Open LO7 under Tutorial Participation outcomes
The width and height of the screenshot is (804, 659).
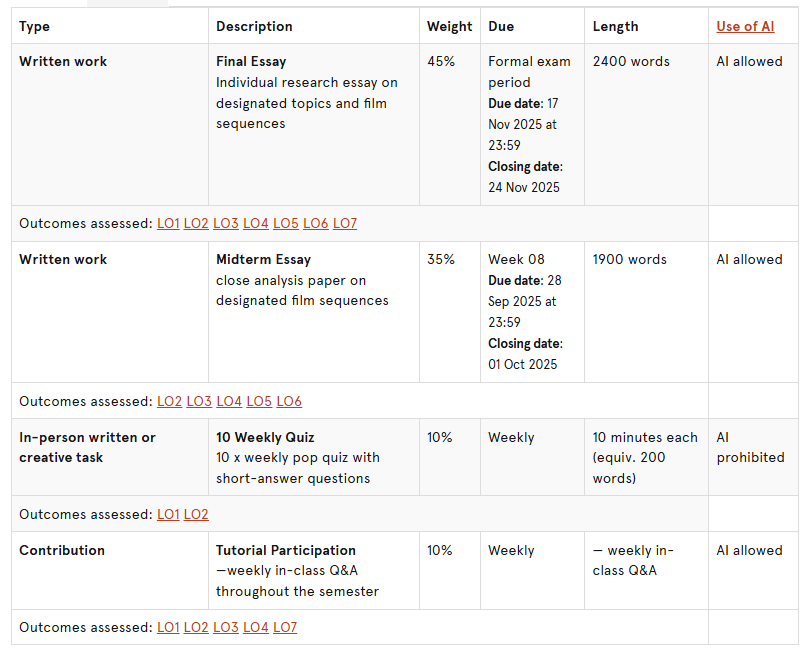(285, 627)
